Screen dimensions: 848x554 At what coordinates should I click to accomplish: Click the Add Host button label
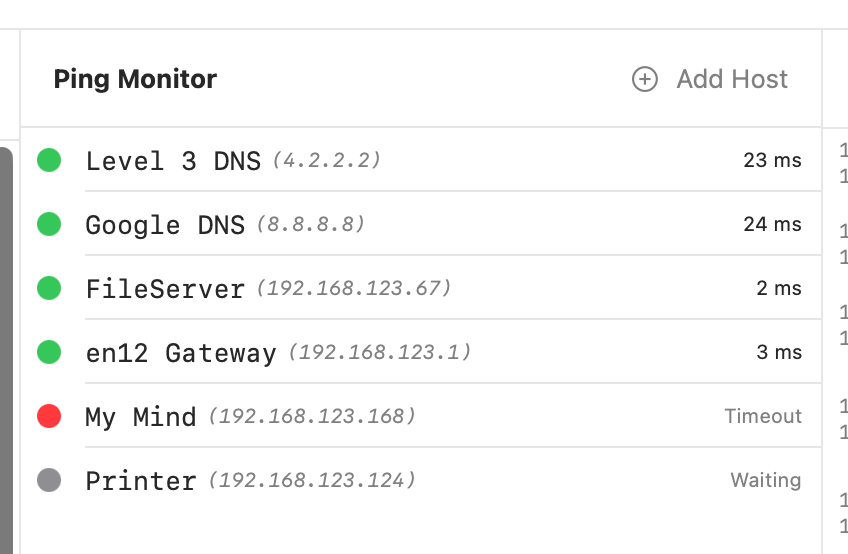pos(732,79)
